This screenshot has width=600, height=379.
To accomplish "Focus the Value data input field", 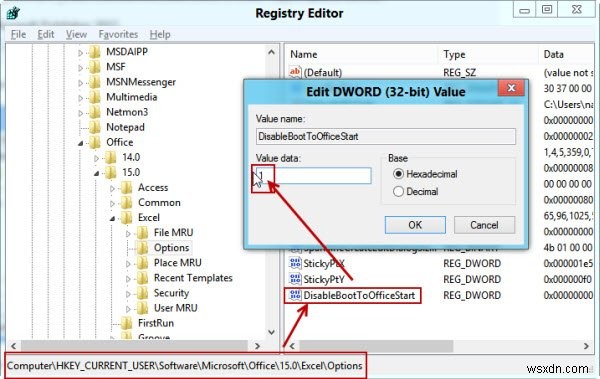I will [313, 175].
